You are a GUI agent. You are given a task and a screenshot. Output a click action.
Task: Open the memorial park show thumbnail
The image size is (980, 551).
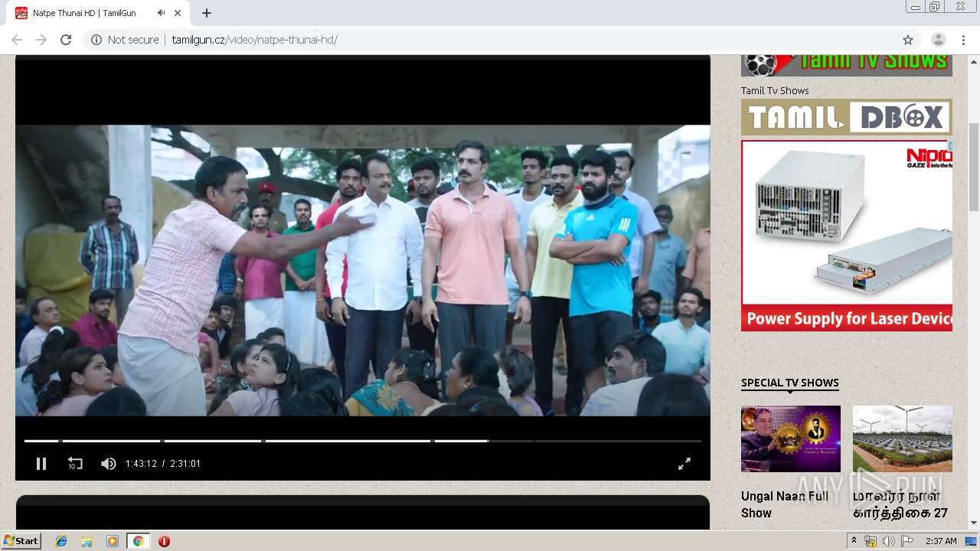tap(903, 439)
